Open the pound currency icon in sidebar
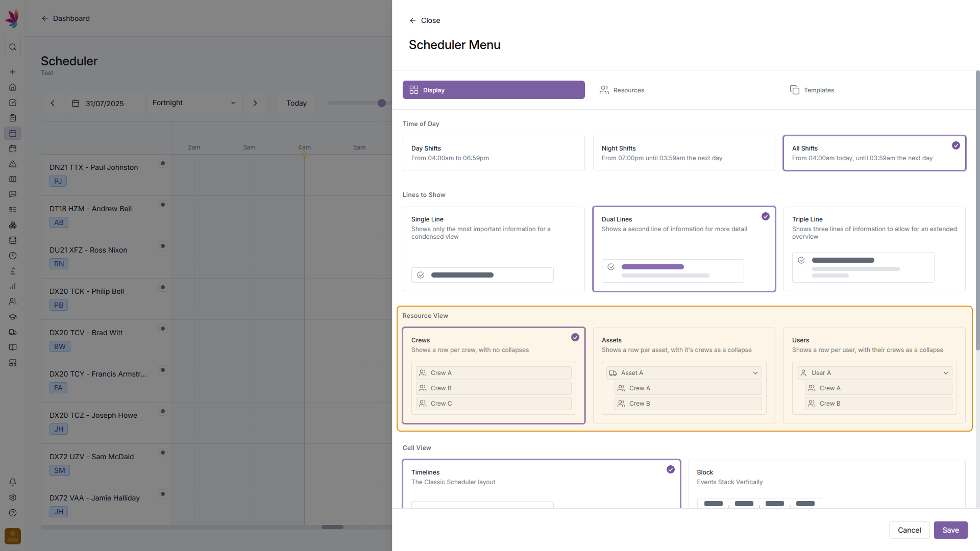Screen dimensions: 980x551 click(x=13, y=271)
